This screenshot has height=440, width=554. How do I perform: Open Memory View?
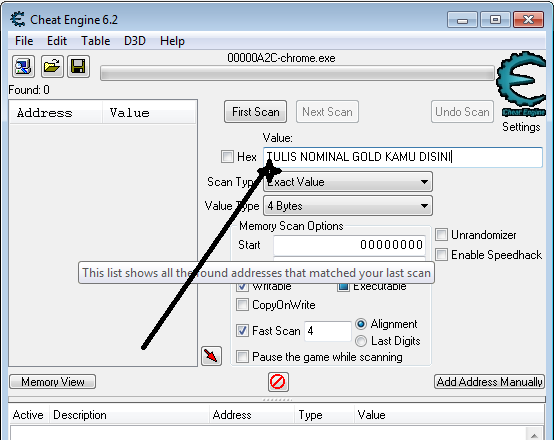[x=52, y=382]
